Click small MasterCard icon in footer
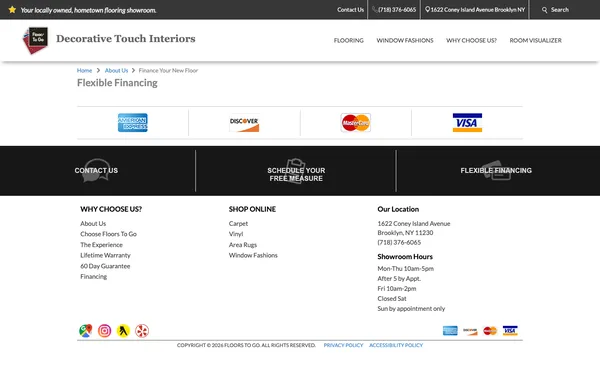600x375 pixels. [490, 331]
